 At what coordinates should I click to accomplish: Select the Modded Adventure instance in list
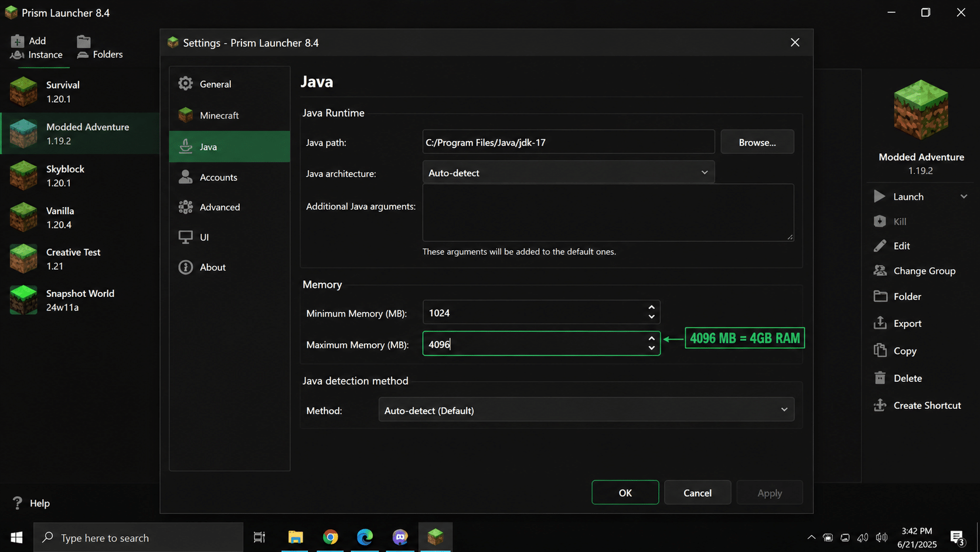pyautogui.click(x=80, y=133)
